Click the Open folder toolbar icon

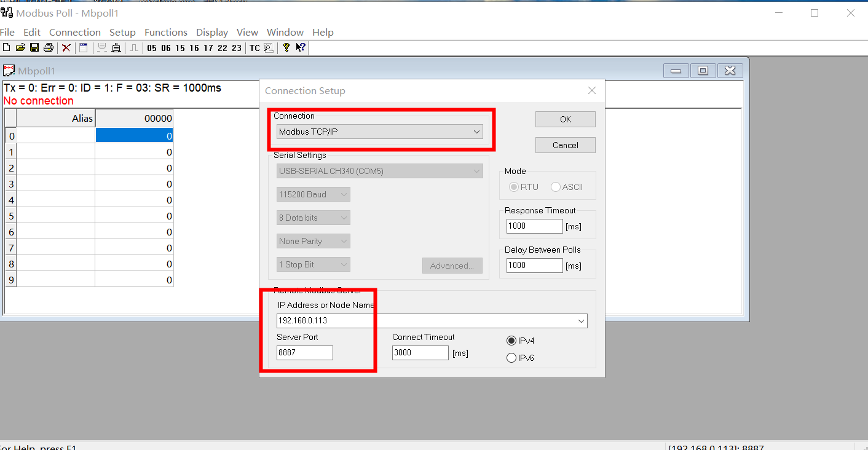coord(20,48)
